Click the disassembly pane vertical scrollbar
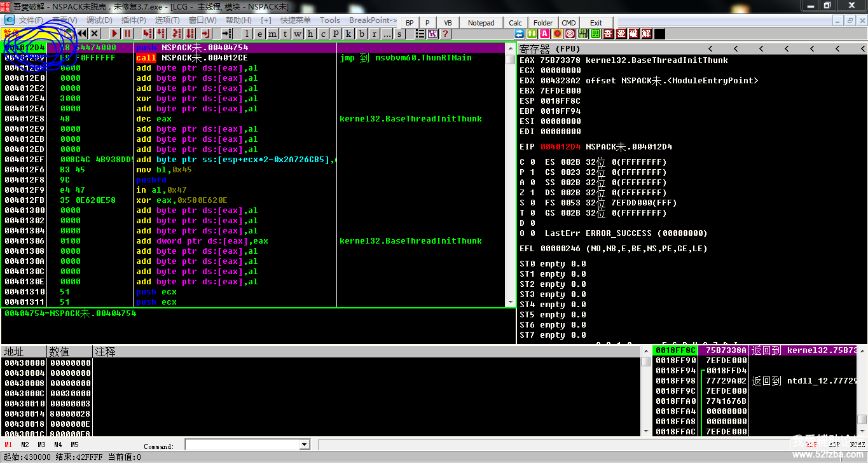 pyautogui.click(x=510, y=178)
